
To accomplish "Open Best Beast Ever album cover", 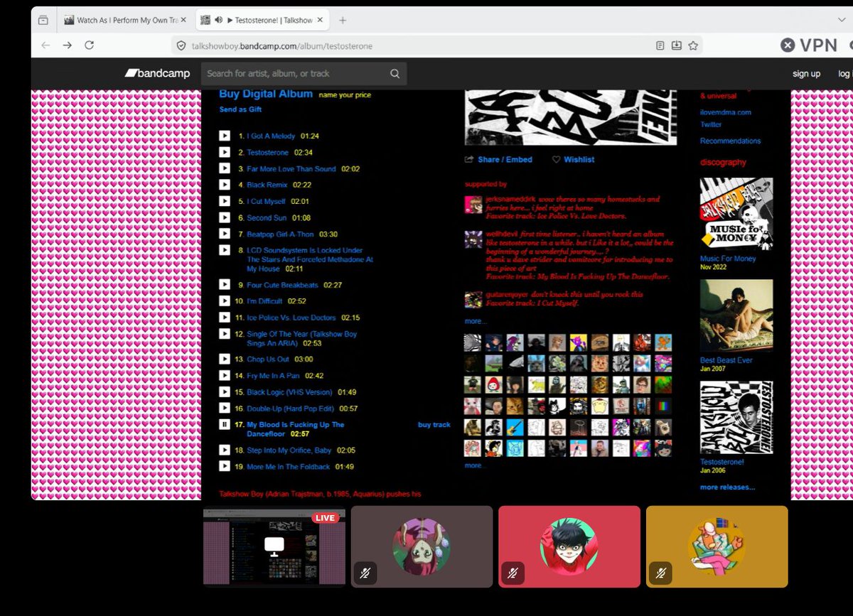I will (736, 315).
